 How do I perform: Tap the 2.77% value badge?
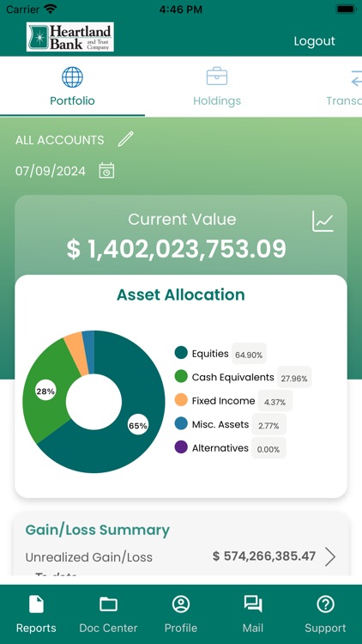268,425
